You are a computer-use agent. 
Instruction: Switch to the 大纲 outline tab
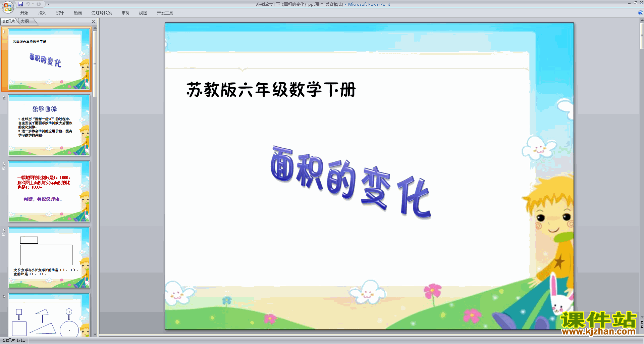tap(25, 21)
